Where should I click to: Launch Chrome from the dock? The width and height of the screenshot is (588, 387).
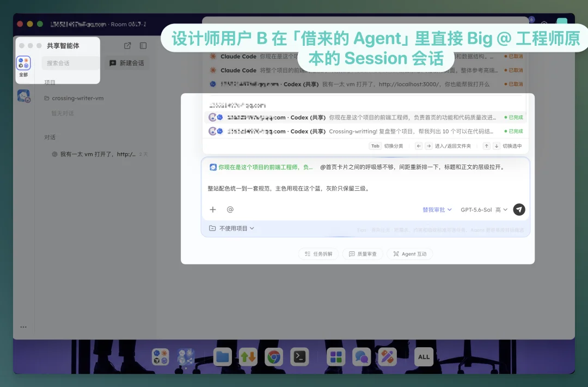click(274, 356)
